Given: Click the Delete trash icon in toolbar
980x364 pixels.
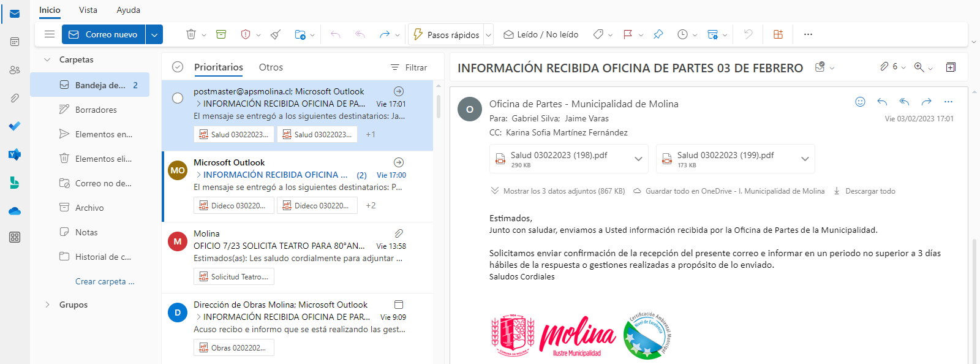Looking at the screenshot, I should 191,35.
